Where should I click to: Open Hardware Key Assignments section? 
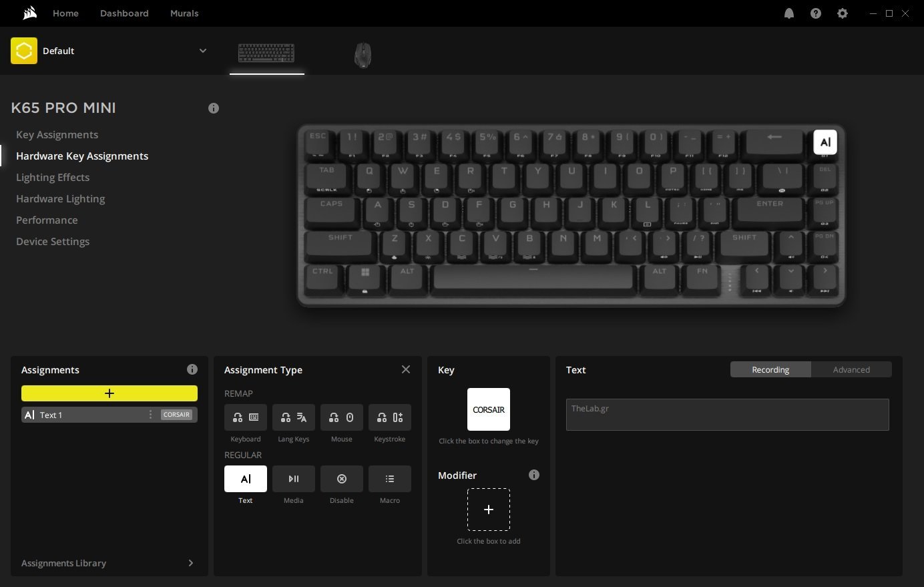pyautogui.click(x=82, y=156)
